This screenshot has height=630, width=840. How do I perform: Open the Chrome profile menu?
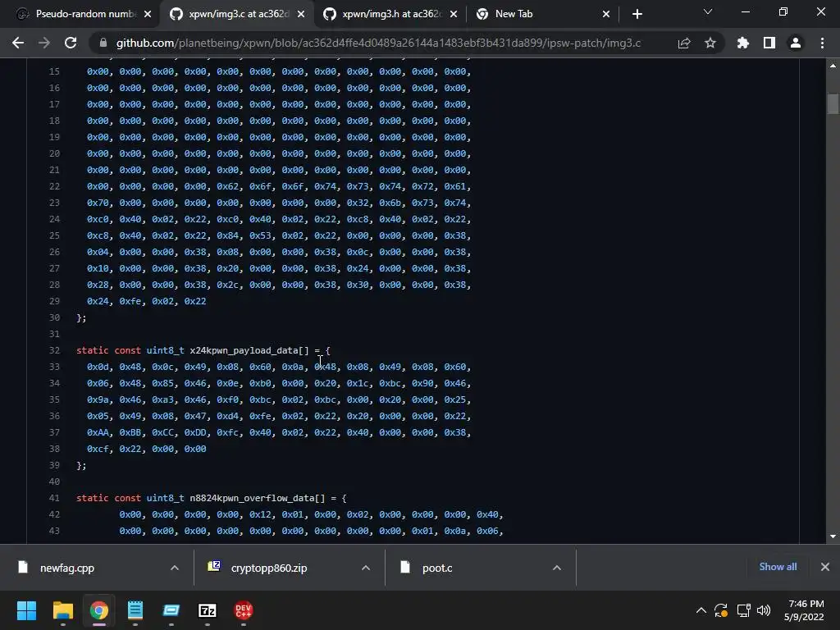pyautogui.click(x=796, y=43)
